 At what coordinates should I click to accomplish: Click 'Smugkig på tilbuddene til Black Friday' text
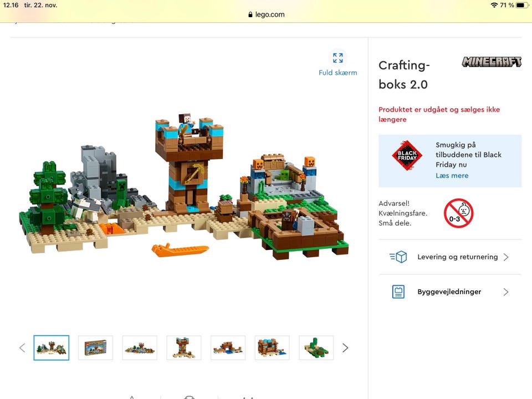click(x=468, y=155)
